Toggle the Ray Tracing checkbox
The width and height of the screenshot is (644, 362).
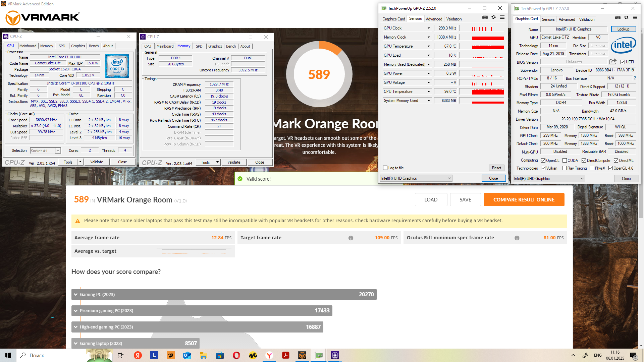[564, 168]
